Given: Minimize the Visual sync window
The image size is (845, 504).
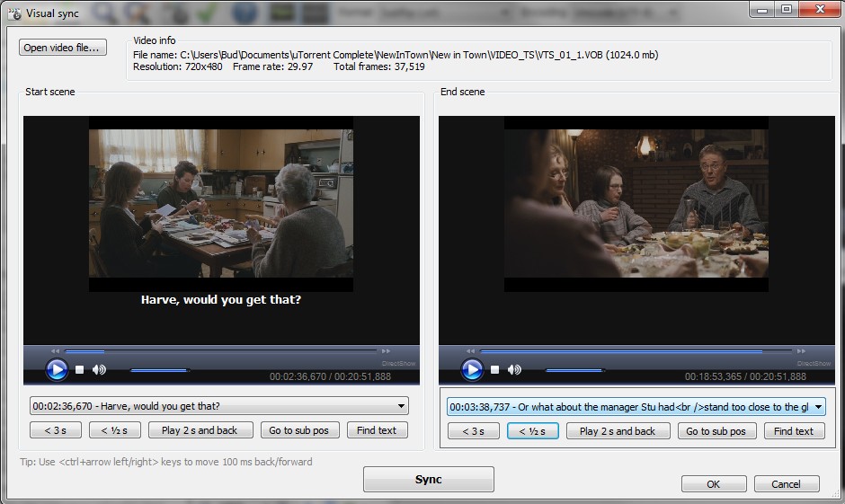Looking at the screenshot, I should click(x=762, y=9).
